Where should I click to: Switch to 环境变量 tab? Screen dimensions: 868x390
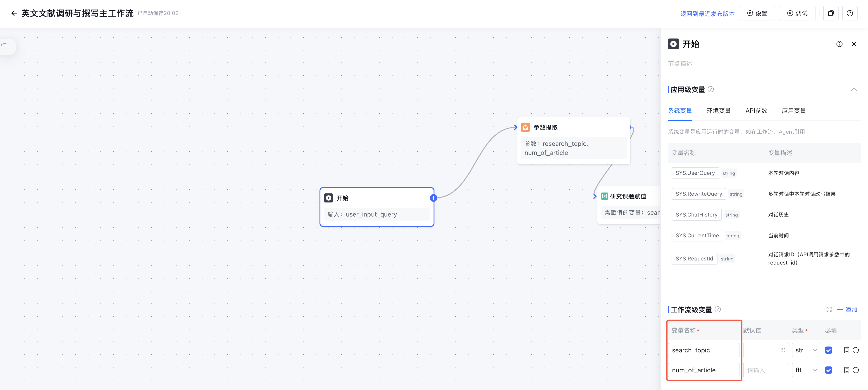tap(718, 111)
